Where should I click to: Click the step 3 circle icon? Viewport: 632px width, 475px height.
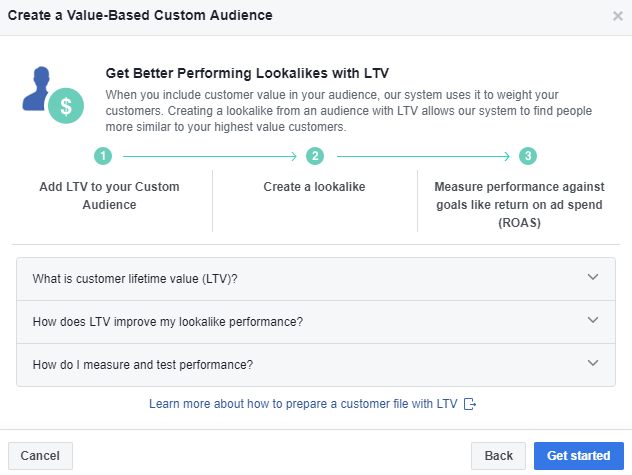coord(528,156)
